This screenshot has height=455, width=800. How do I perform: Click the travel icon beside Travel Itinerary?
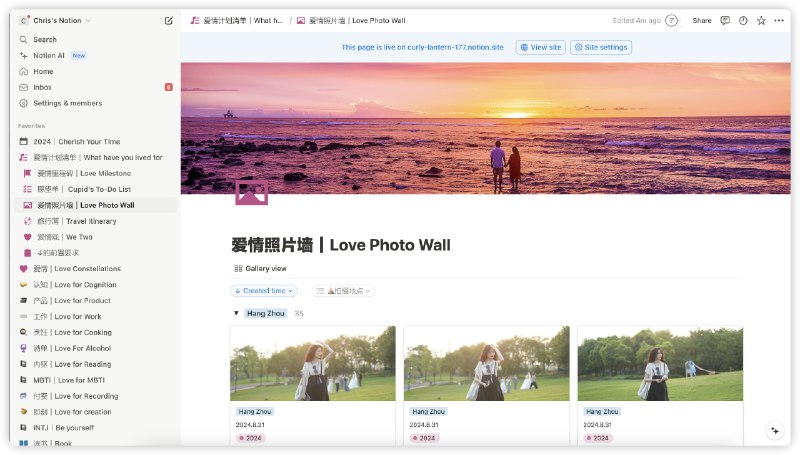(28, 221)
